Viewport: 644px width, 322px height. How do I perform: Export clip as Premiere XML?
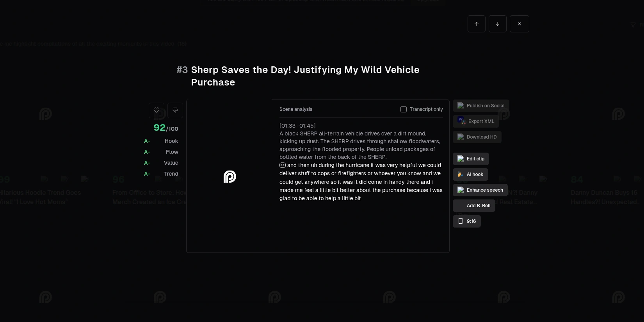[x=476, y=121]
